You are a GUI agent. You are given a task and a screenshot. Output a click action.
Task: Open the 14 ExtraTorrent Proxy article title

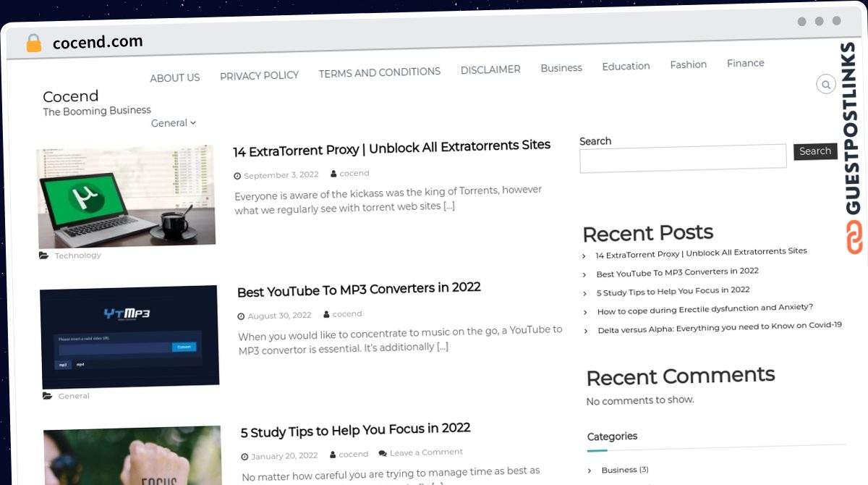point(391,148)
